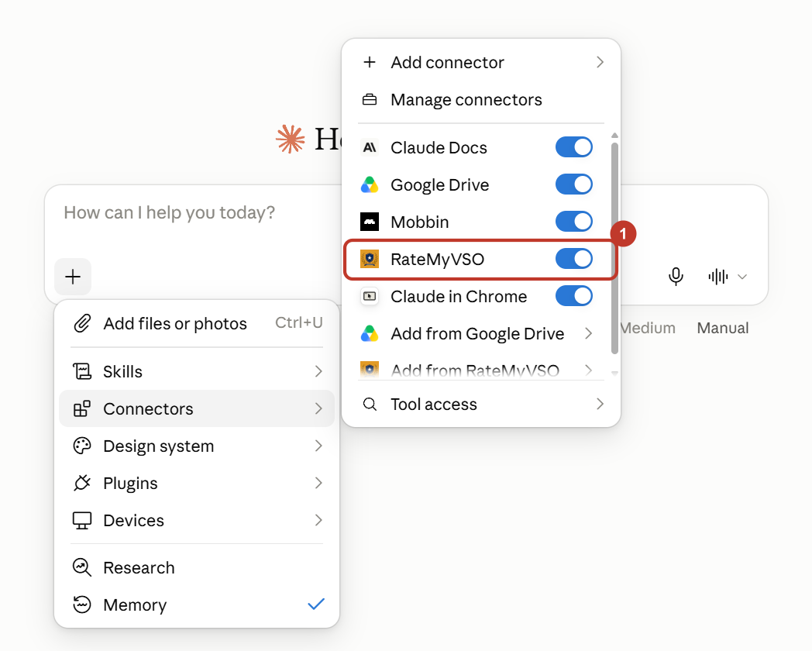Turn off the RateMyVSO toggle
The height and width of the screenshot is (651, 812).
[x=574, y=259]
